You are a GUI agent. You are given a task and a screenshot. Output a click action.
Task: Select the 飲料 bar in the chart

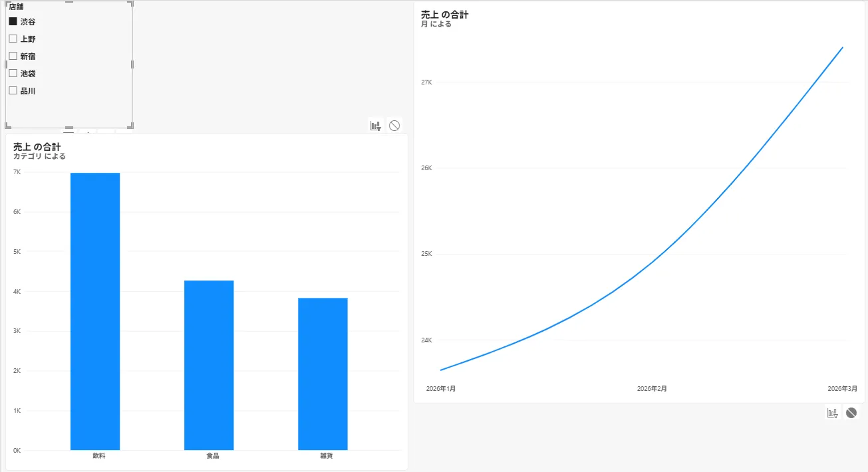click(x=95, y=311)
